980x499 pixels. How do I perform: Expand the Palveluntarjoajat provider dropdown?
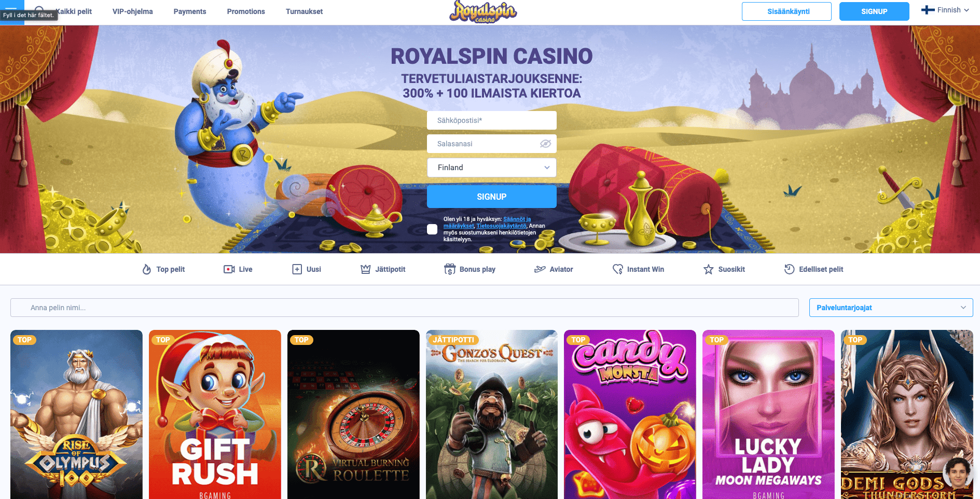pos(891,308)
